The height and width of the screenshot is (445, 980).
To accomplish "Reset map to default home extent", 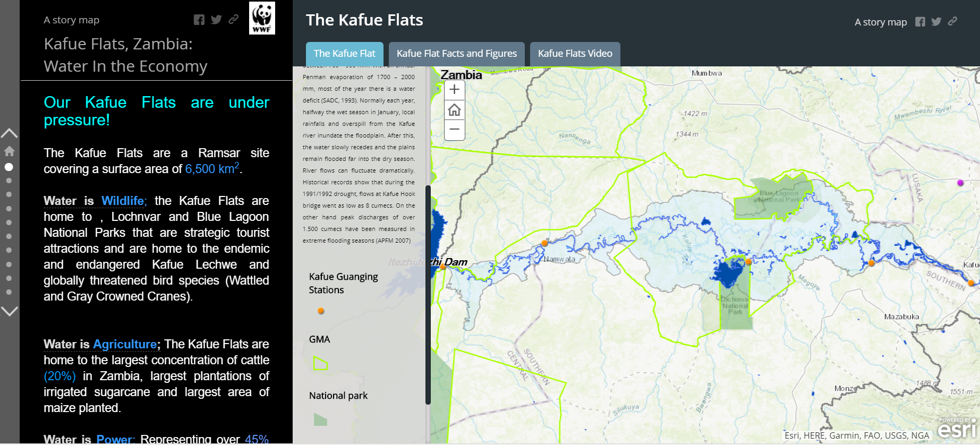I will [x=454, y=110].
